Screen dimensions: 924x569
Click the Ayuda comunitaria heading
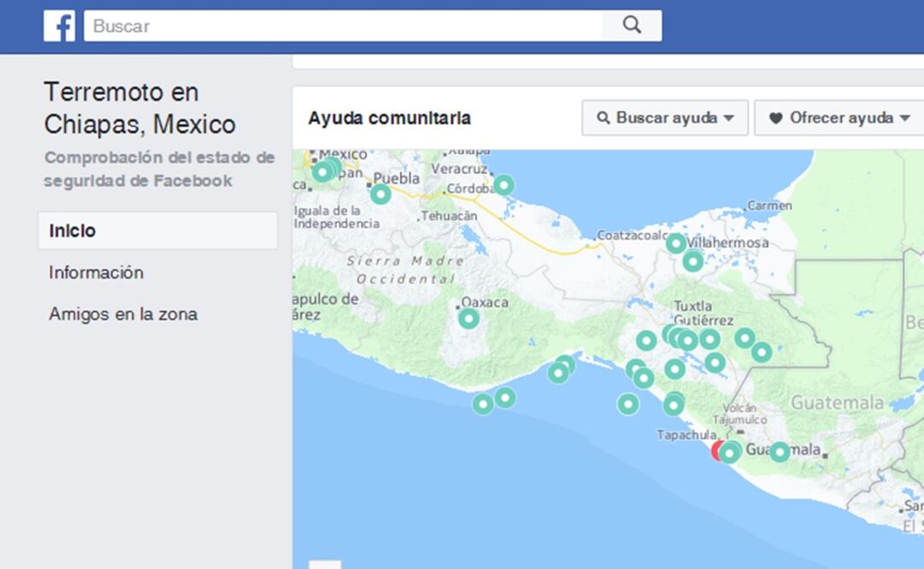389,118
